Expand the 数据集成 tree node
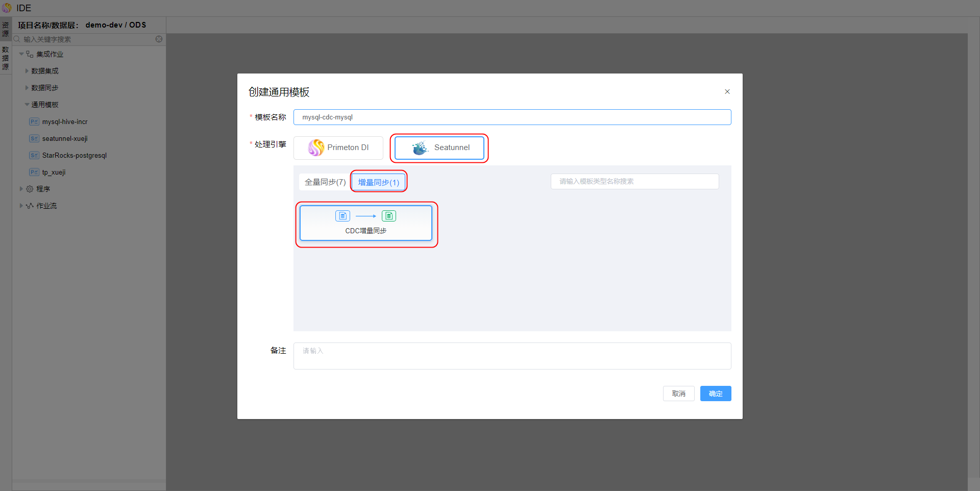980x491 pixels. (27, 71)
